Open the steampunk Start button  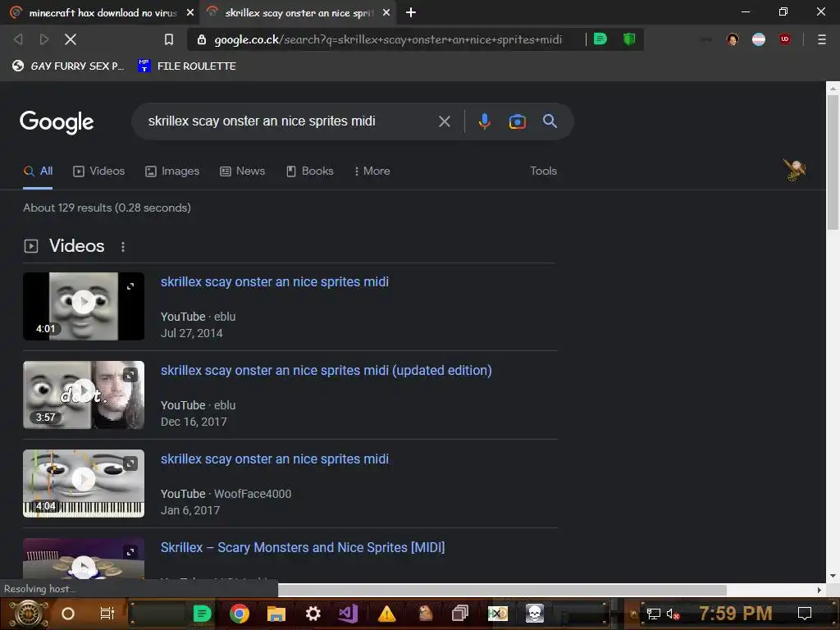tap(28, 614)
